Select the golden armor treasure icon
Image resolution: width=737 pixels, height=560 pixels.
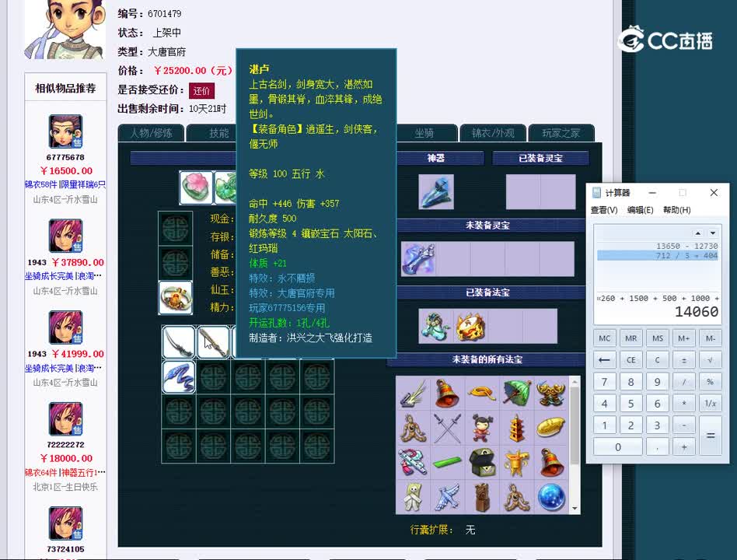(551, 393)
